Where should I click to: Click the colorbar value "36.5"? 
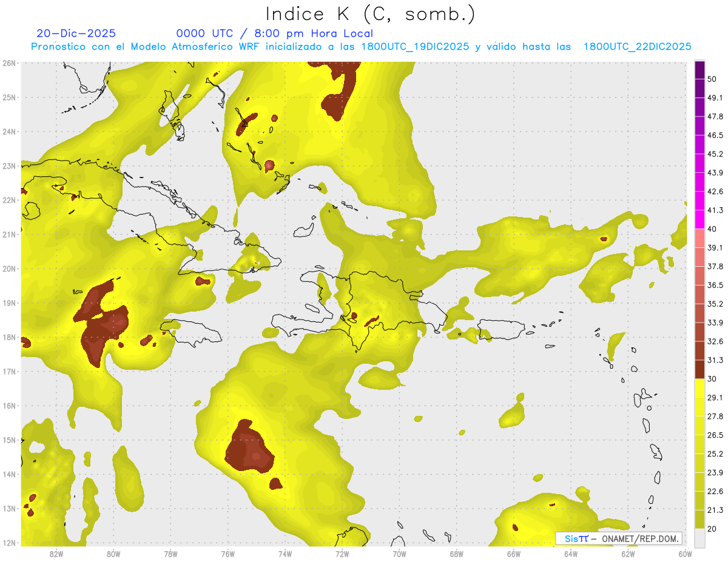click(715, 285)
